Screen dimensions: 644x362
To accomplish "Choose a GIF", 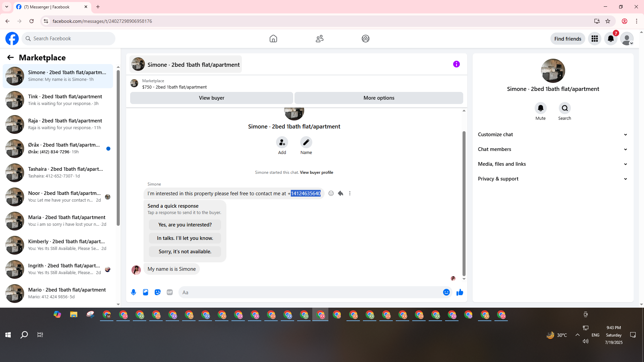I will point(170,292).
